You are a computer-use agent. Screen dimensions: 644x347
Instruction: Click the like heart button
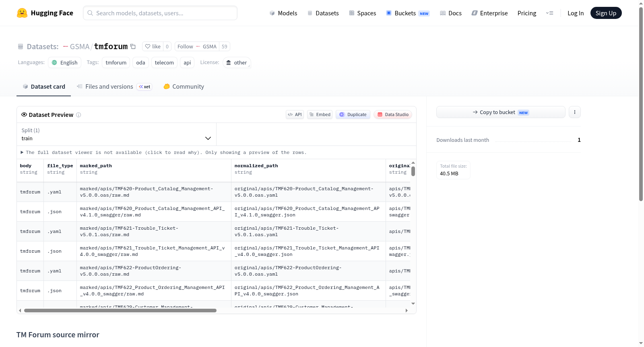153,46
